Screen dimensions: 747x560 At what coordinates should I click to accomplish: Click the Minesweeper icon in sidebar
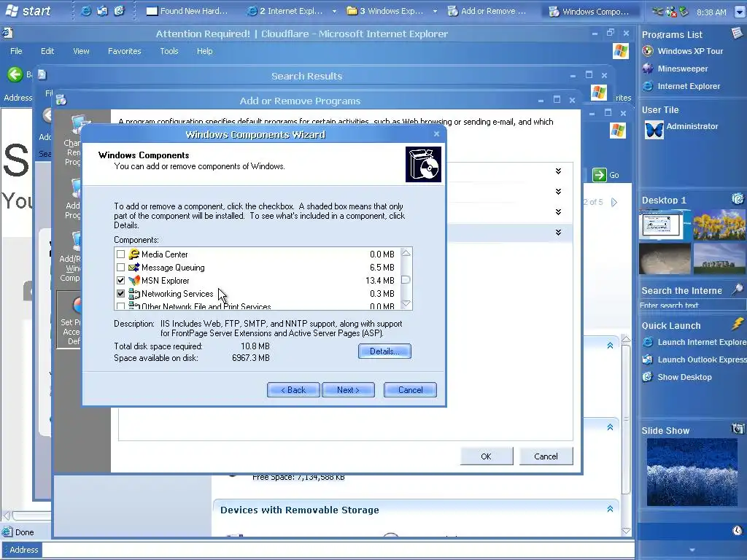pyautogui.click(x=648, y=68)
